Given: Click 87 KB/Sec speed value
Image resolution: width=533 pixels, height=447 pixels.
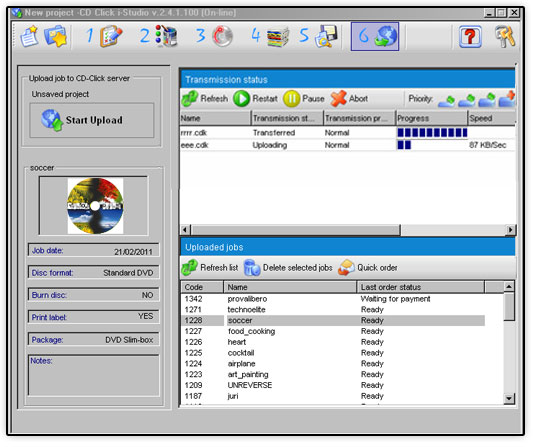Looking at the screenshot, I should (488, 145).
